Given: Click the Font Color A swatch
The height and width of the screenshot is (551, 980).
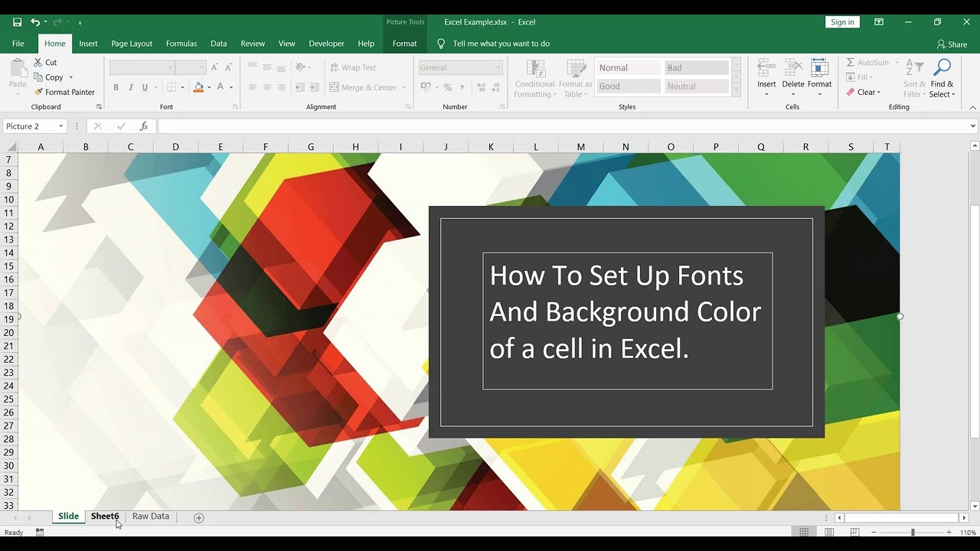Looking at the screenshot, I should tap(220, 87).
